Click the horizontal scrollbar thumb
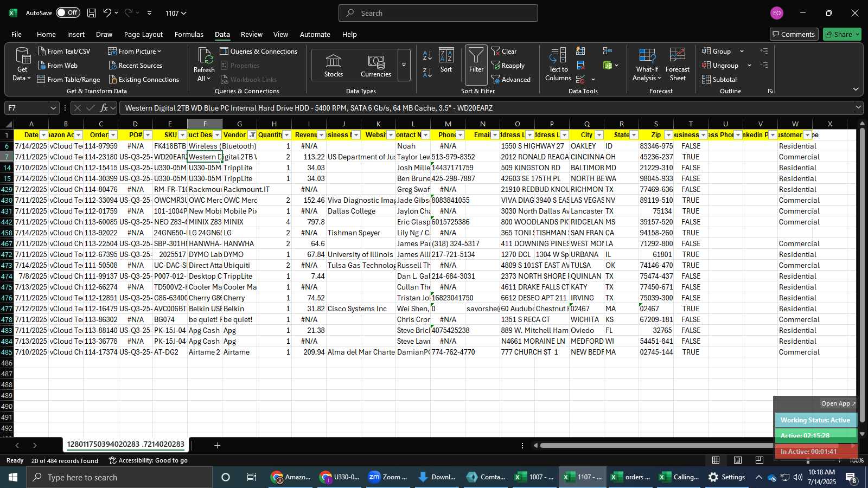 pyautogui.click(x=689, y=446)
